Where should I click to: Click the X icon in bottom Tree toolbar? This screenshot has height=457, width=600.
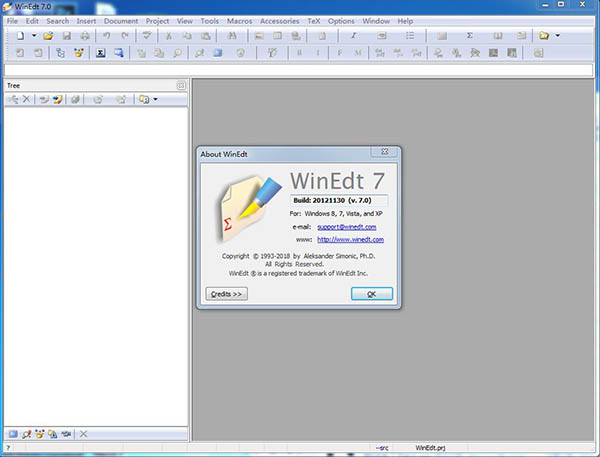[83, 434]
